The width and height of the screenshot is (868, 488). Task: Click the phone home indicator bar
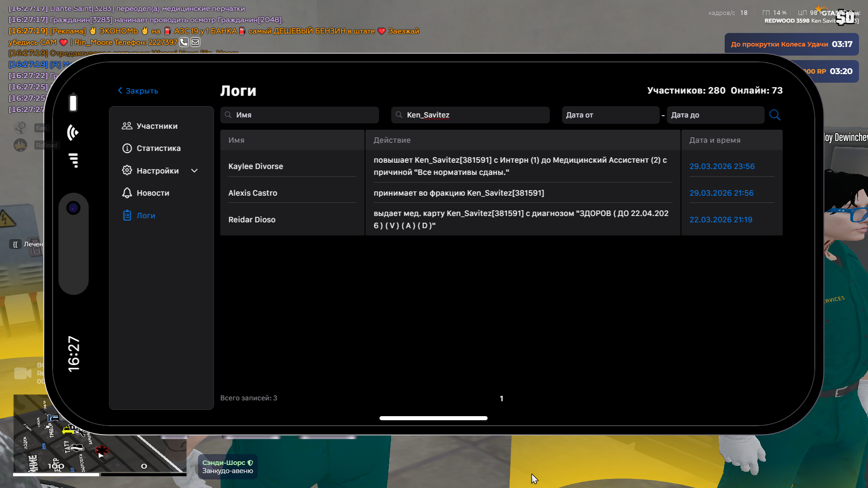[x=433, y=418]
